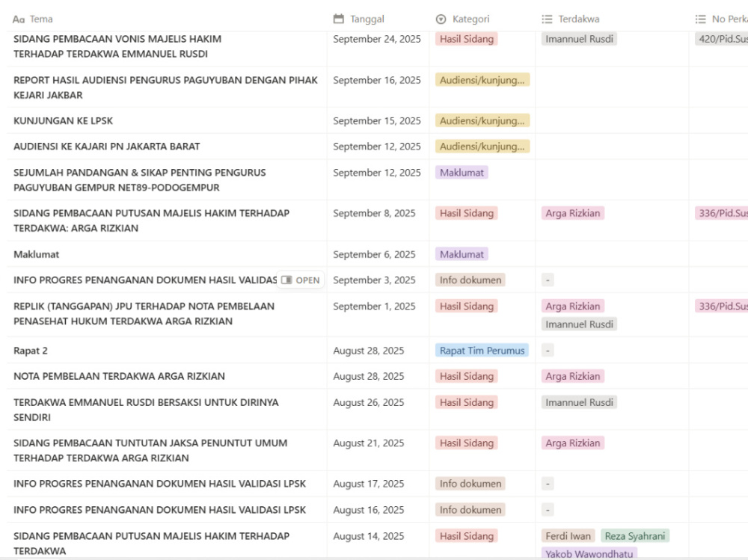Image resolution: width=748 pixels, height=560 pixels.
Task: Click the date August 21, 2025
Action: coord(368,443)
